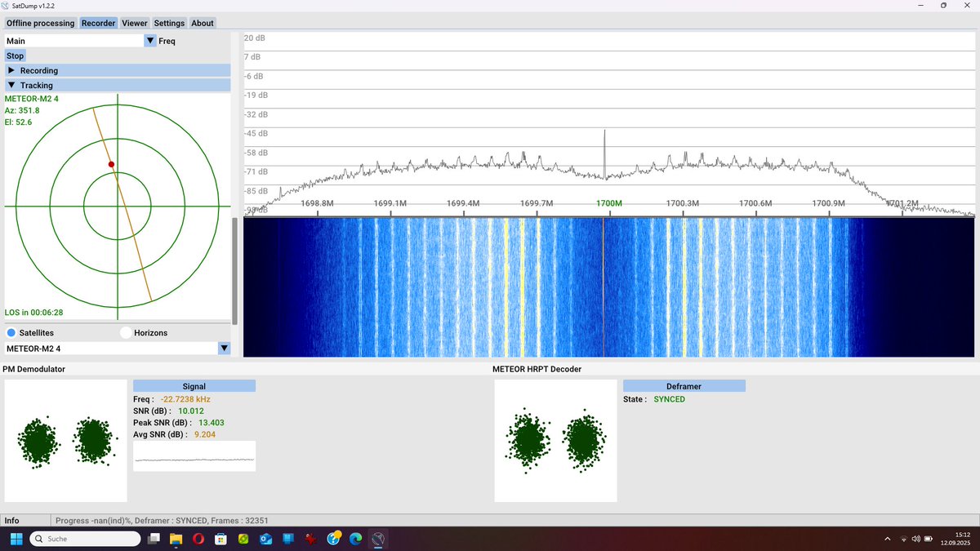
Task: Click the left panel vertical scrollbar
Action: [235, 271]
